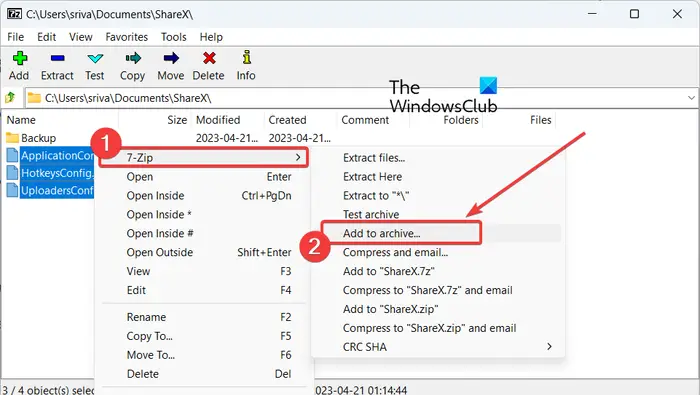Run the Test archive toolbar icon
The height and width of the screenshot is (395, 700).
pyautogui.click(x=95, y=58)
